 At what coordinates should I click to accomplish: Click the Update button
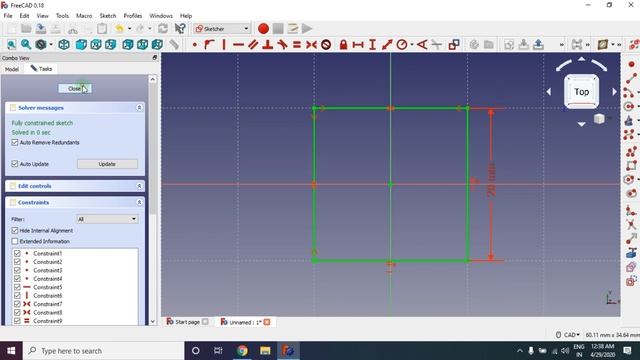click(x=107, y=164)
